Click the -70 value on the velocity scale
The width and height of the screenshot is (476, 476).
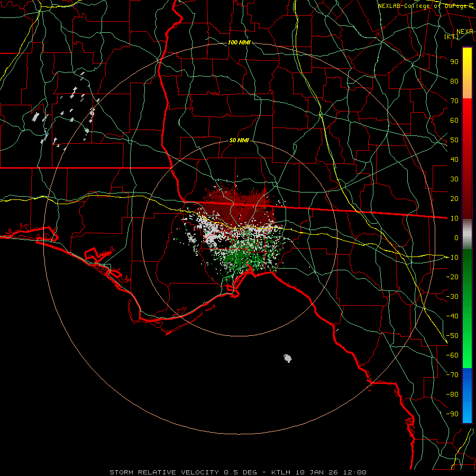click(x=452, y=375)
